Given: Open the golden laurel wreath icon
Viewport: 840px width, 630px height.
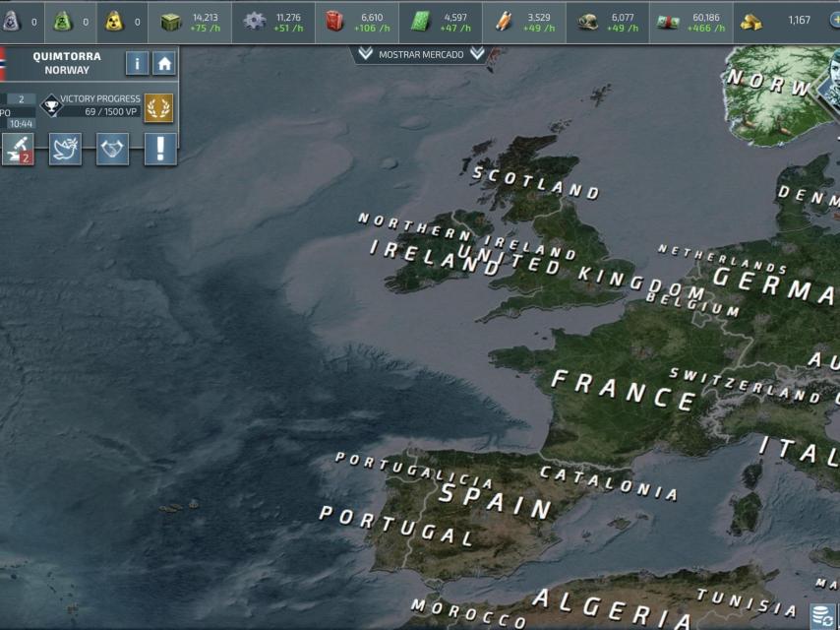Looking at the screenshot, I should (159, 108).
